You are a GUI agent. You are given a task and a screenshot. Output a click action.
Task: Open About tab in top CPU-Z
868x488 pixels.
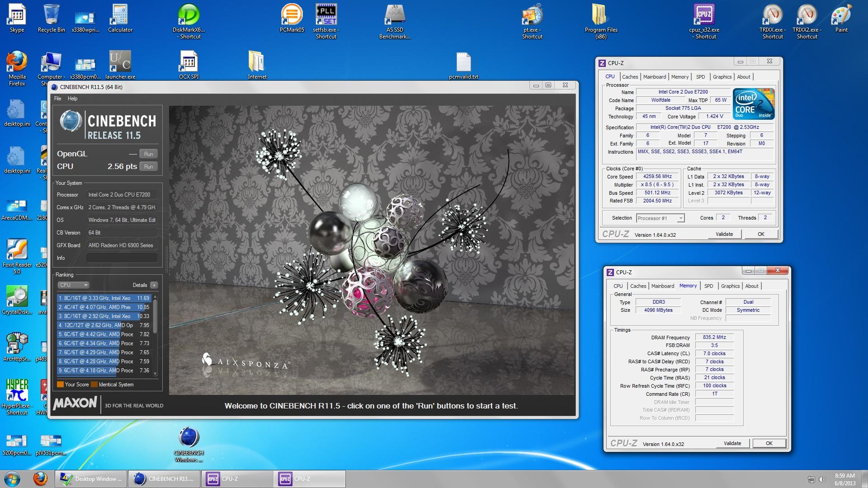point(744,77)
